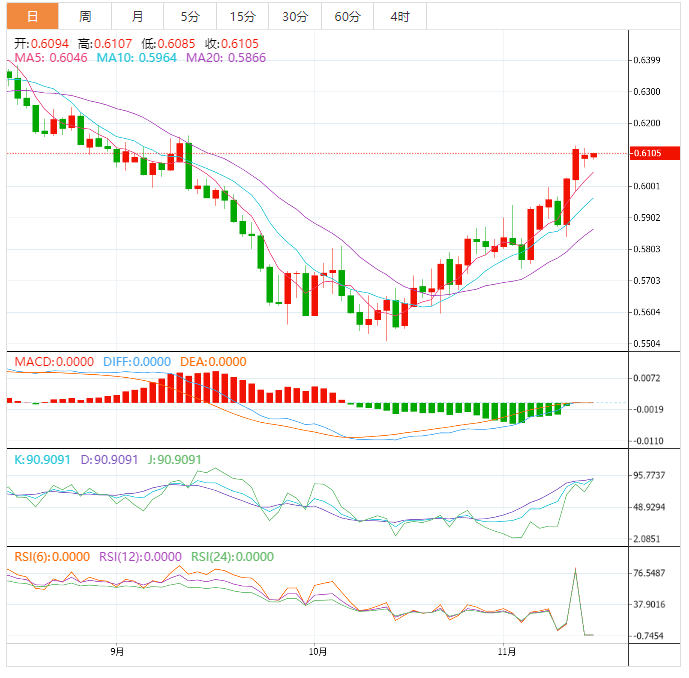Click the -0.0110 MACD axis label
Image resolution: width=689 pixels, height=678 pixels.
pos(648,441)
